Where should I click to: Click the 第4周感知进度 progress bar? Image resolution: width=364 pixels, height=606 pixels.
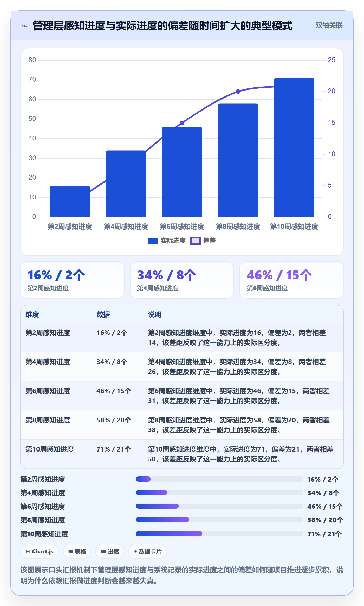tap(219, 493)
